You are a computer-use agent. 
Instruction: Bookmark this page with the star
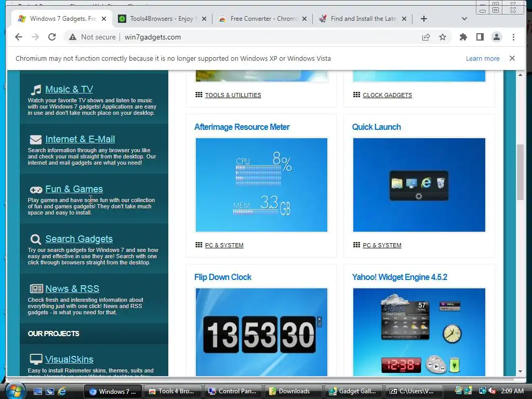[443, 37]
